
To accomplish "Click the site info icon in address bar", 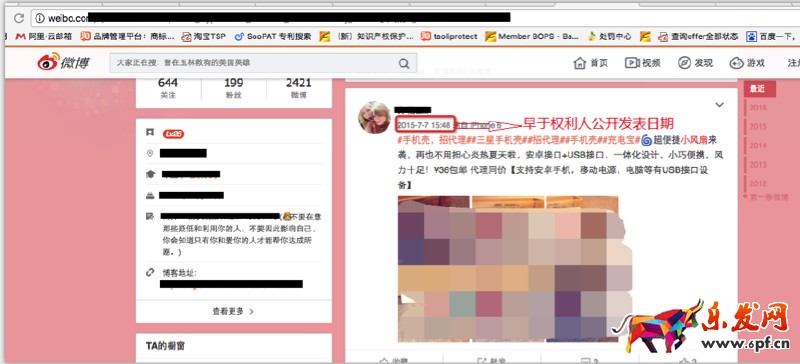I will tap(40, 18).
